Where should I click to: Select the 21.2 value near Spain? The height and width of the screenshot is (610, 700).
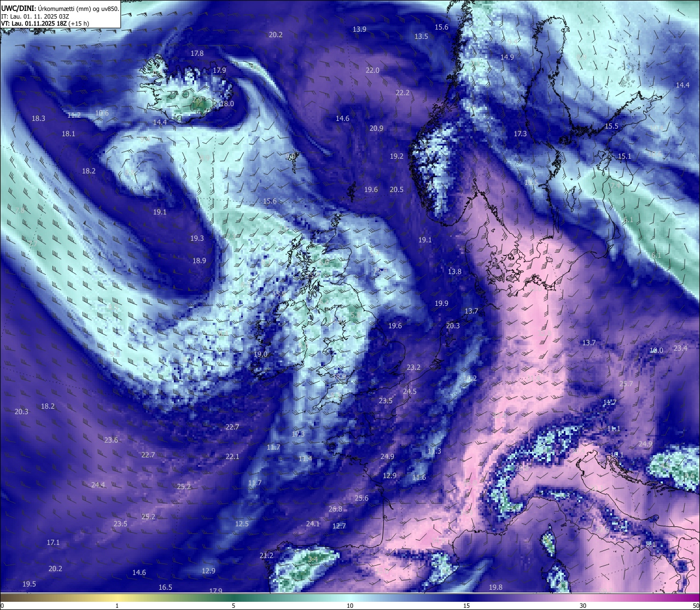tap(266, 556)
